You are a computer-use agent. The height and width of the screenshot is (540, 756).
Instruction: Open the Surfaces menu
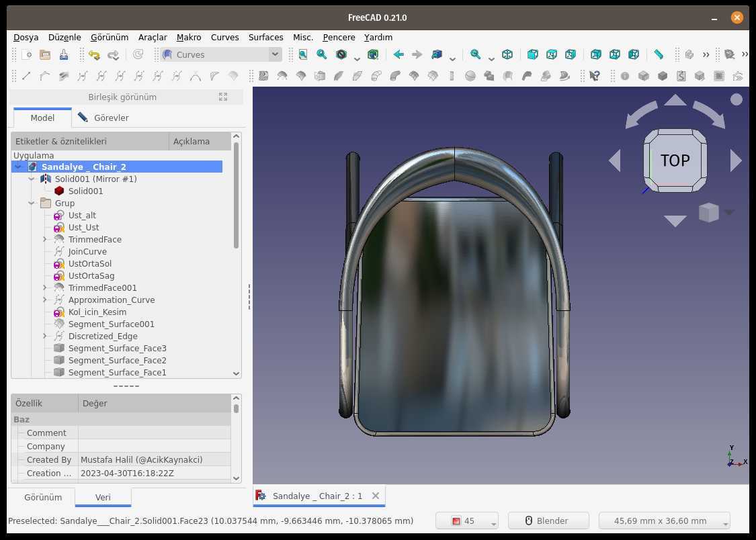click(x=265, y=37)
